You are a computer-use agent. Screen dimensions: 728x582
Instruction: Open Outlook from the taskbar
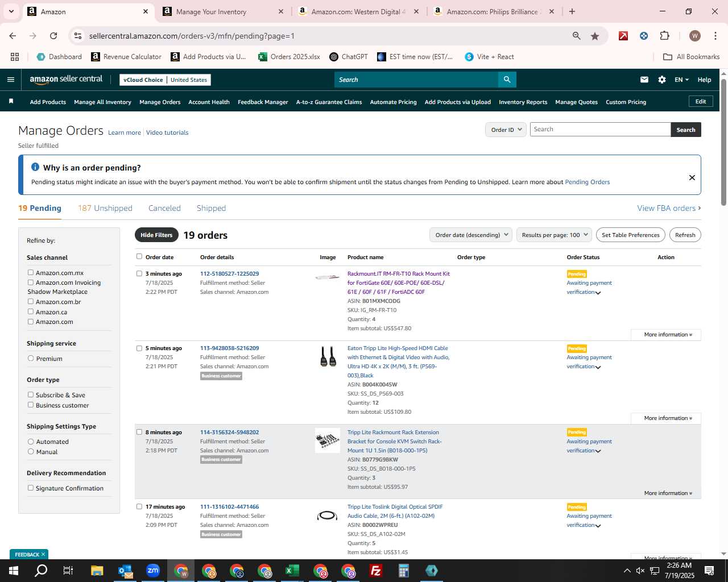click(x=125, y=571)
